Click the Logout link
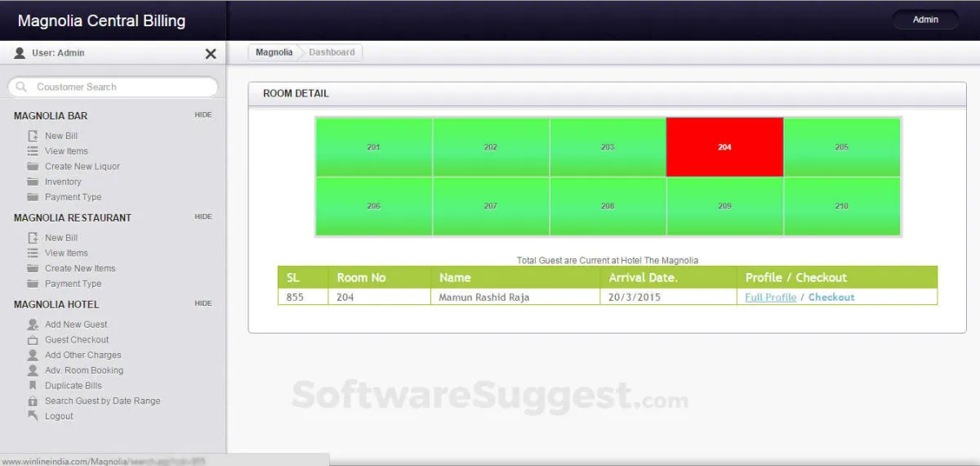 [x=59, y=416]
